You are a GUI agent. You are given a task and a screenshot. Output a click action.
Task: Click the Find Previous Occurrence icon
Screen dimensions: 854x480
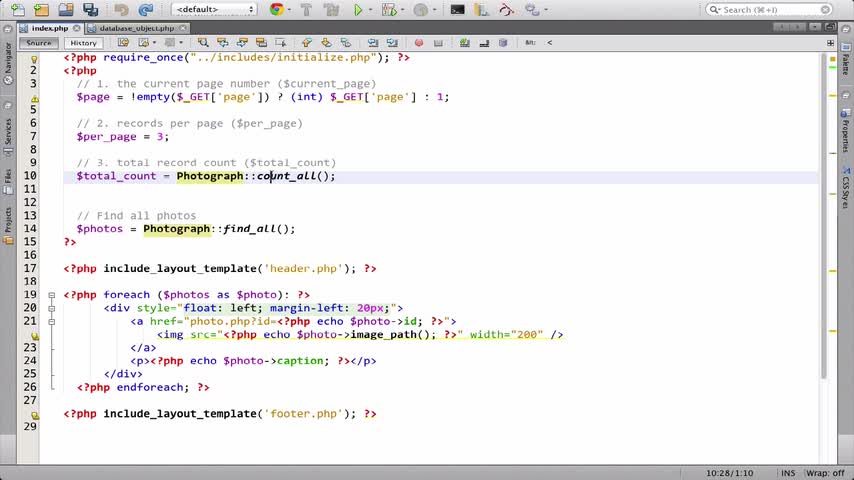[x=223, y=42]
